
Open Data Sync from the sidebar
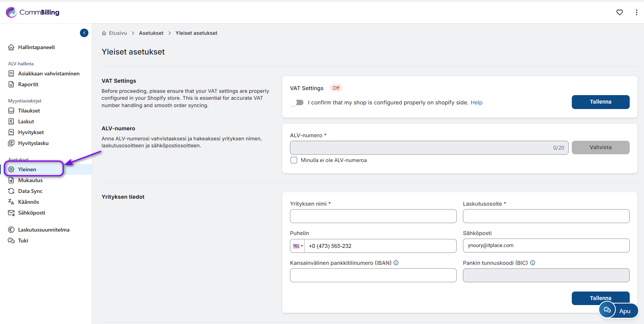coord(30,191)
